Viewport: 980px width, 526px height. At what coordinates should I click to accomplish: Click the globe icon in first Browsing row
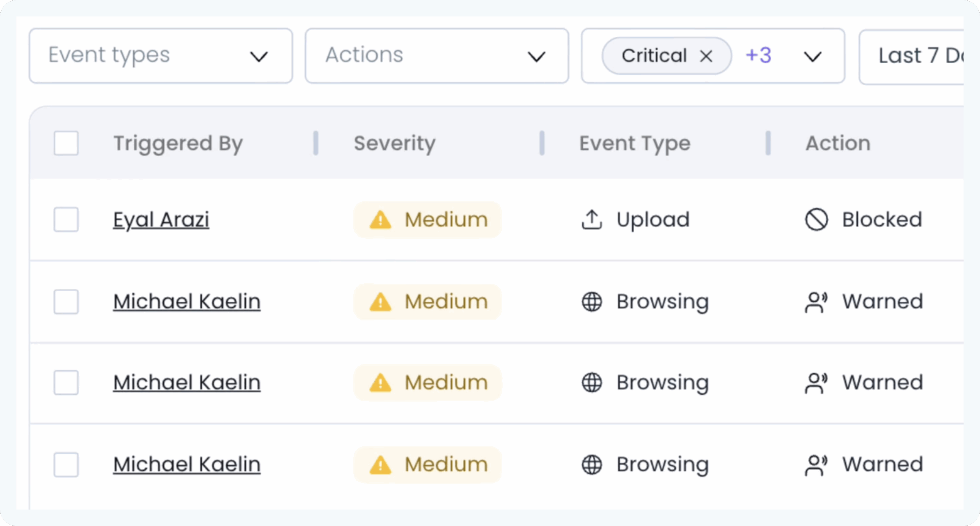[592, 302]
